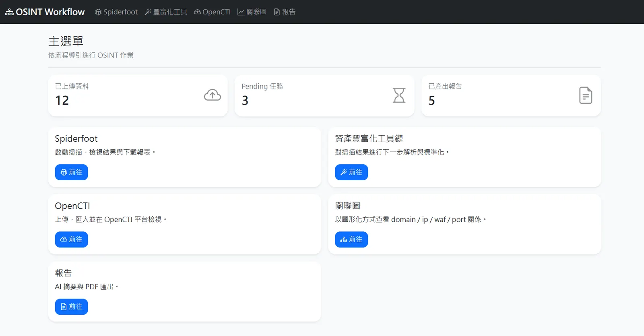
Task: Click 前往 button in 報告 card
Action: (71, 307)
